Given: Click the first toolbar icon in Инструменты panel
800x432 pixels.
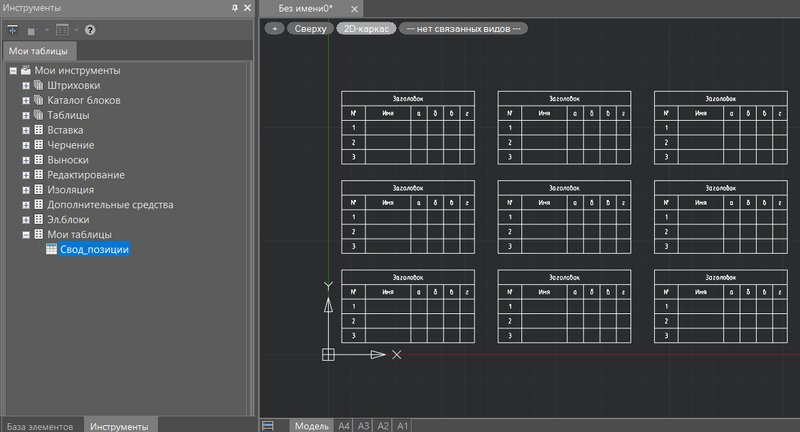Looking at the screenshot, I should pos(12,30).
